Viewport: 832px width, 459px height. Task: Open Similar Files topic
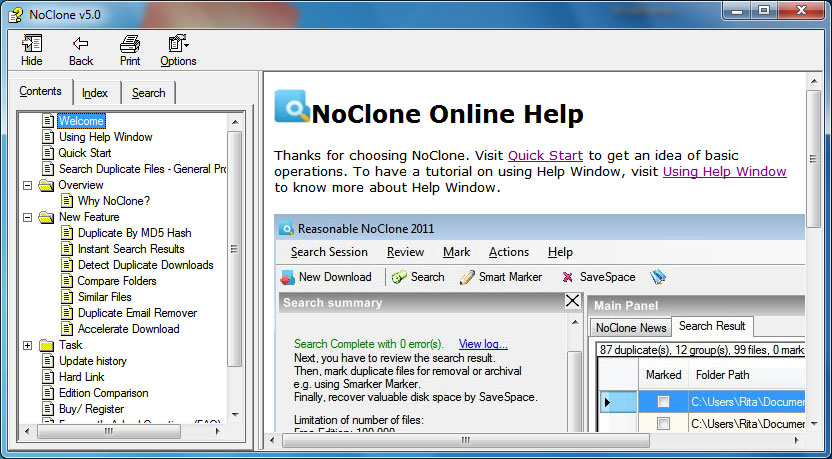click(105, 297)
